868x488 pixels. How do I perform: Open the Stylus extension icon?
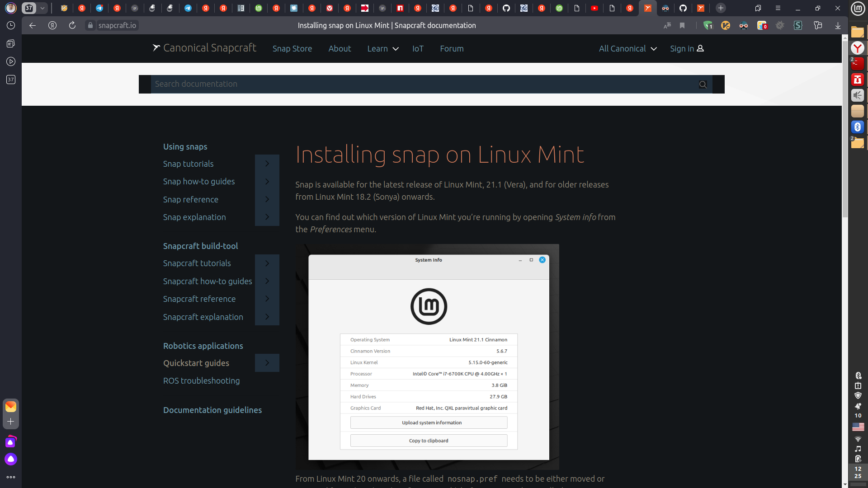click(x=798, y=26)
